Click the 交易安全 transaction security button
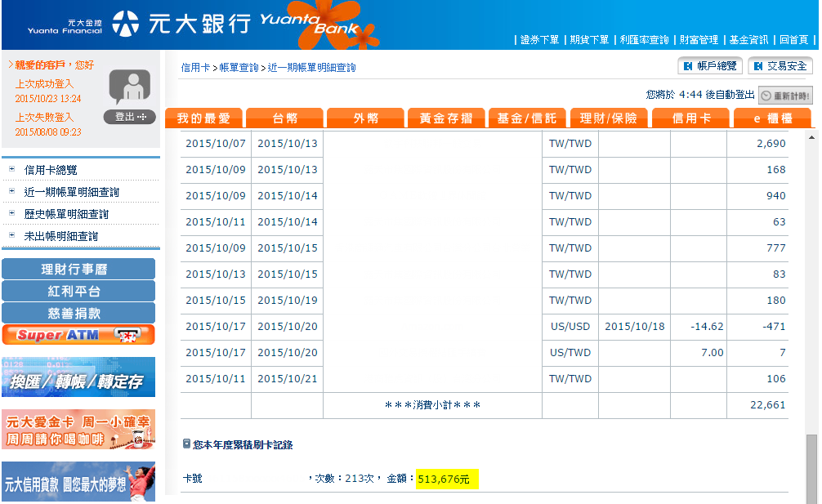Image resolution: width=822 pixels, height=504 pixels. (780, 66)
